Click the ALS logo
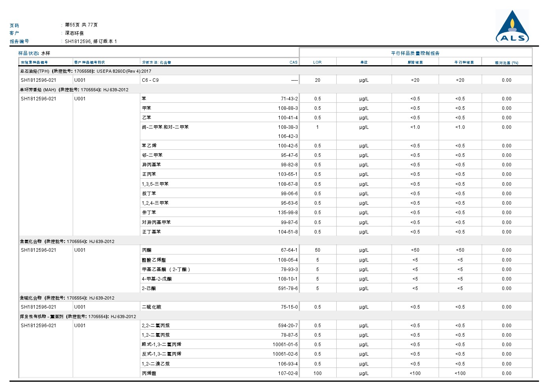This screenshot has width=554, height=392. 512,27
